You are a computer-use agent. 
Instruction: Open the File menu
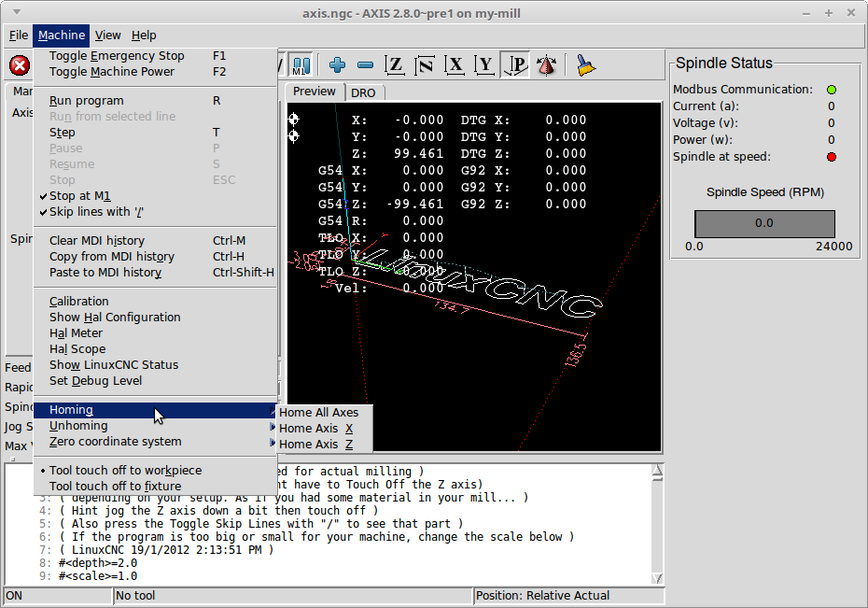coord(19,35)
